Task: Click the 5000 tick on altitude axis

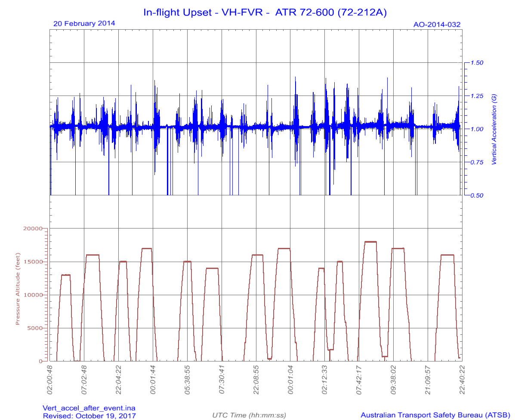Action: 34,328
